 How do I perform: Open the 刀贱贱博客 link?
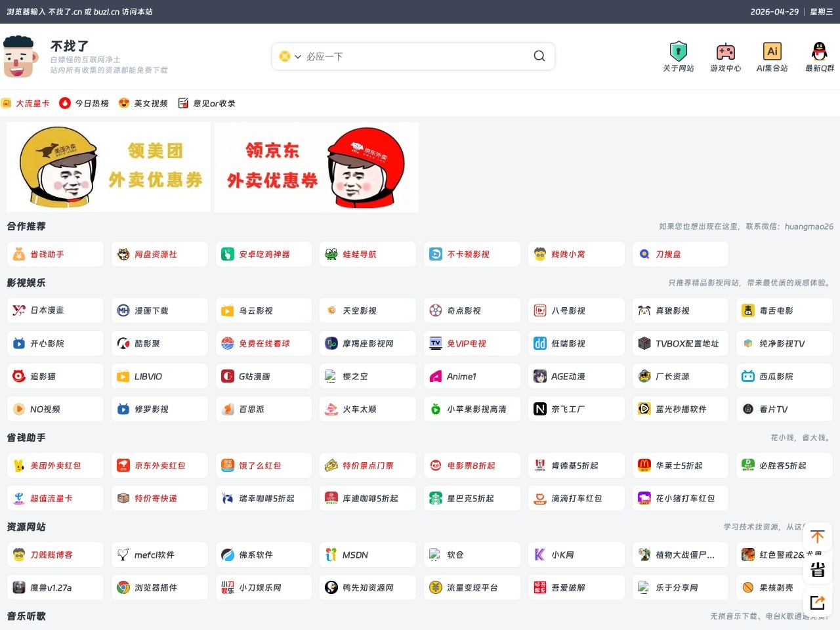[x=55, y=555]
